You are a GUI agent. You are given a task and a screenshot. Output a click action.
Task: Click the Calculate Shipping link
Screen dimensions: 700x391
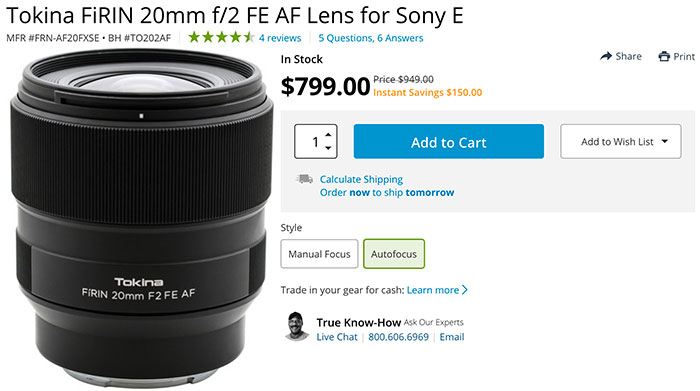(361, 179)
